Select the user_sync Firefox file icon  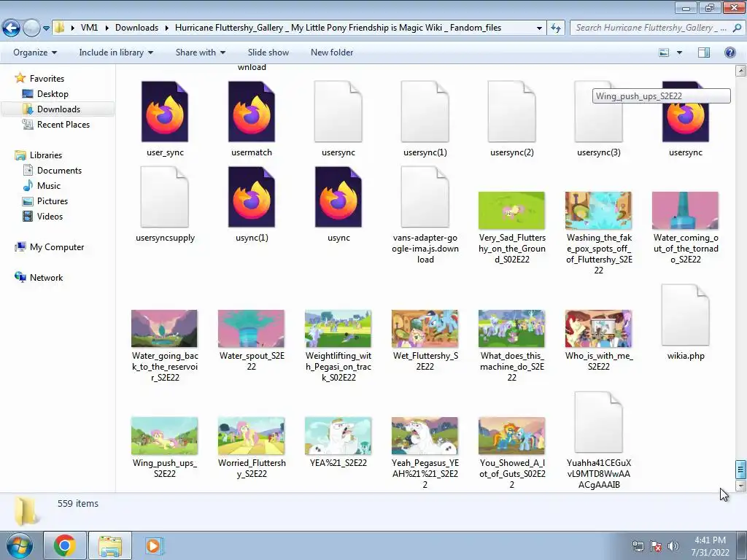pyautogui.click(x=165, y=112)
